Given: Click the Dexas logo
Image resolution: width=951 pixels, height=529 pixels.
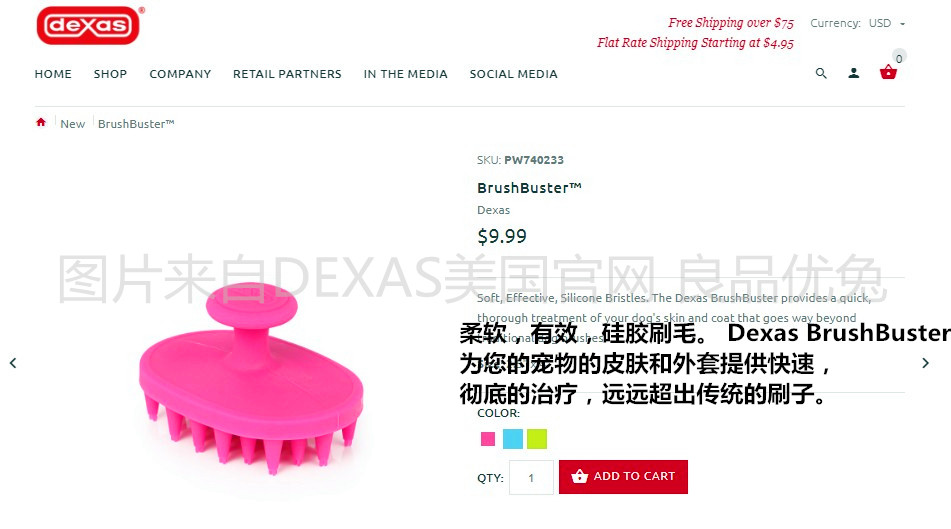Looking at the screenshot, I should [x=89, y=25].
